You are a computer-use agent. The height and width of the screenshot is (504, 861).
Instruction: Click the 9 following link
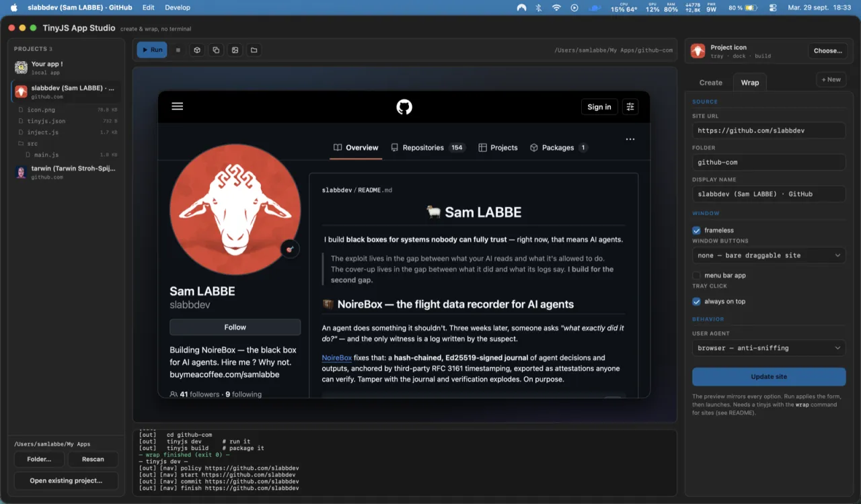coord(244,394)
